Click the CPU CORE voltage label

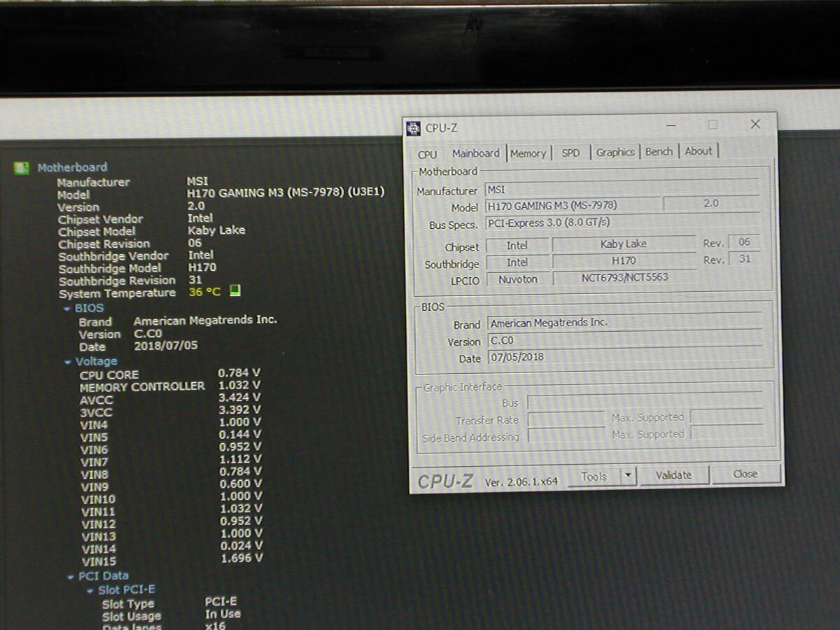[109, 375]
